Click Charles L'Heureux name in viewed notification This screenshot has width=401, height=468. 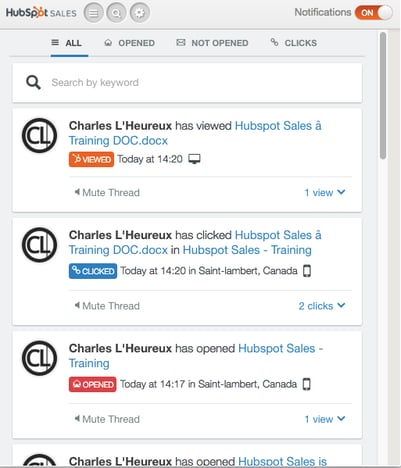click(x=120, y=126)
